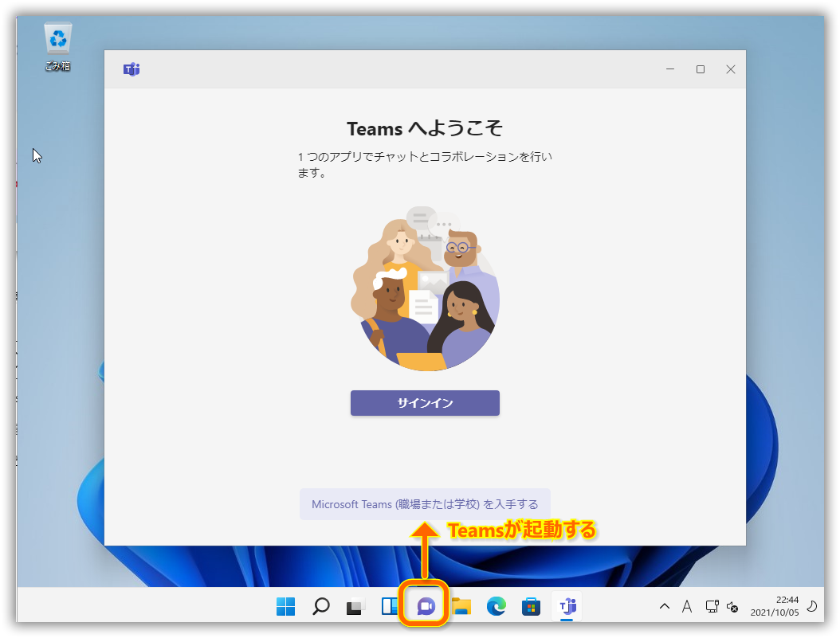The width and height of the screenshot is (840, 638).
Task: Click the Teams へようこそ heading
Action: (x=425, y=129)
